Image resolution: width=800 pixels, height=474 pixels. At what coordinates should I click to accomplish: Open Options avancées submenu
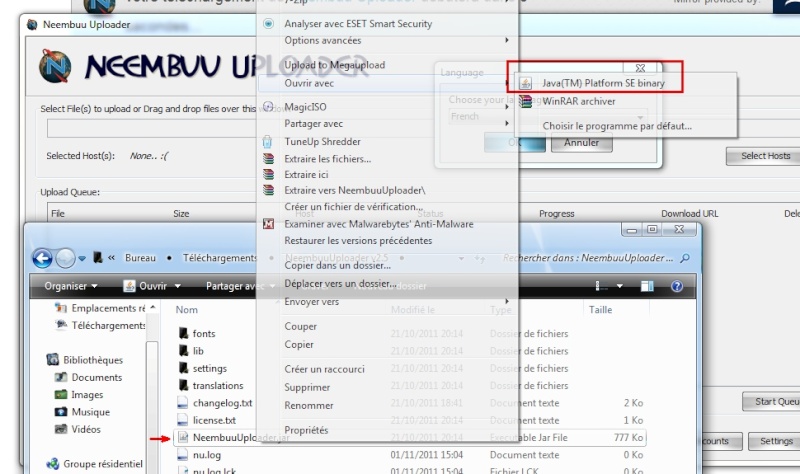(322, 40)
